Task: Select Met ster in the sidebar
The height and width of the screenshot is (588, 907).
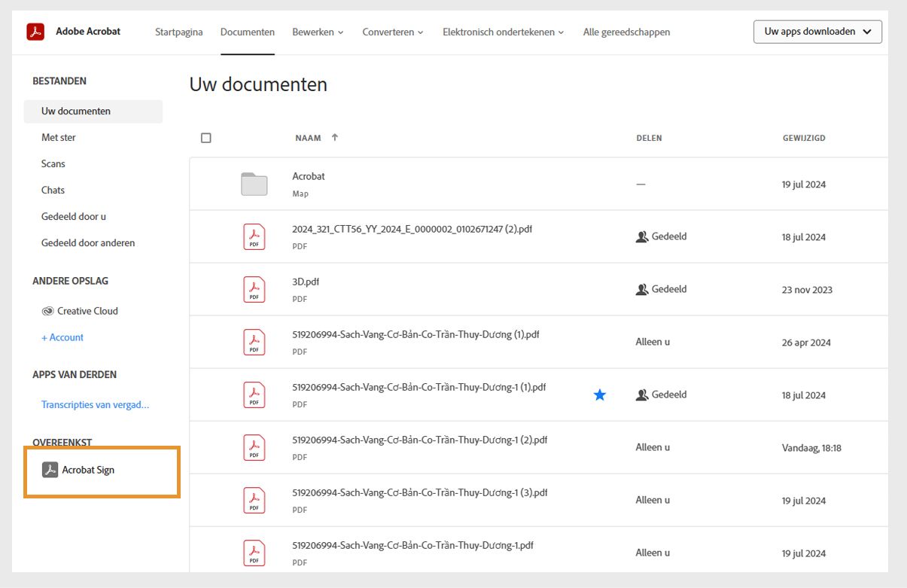Action: tap(59, 138)
